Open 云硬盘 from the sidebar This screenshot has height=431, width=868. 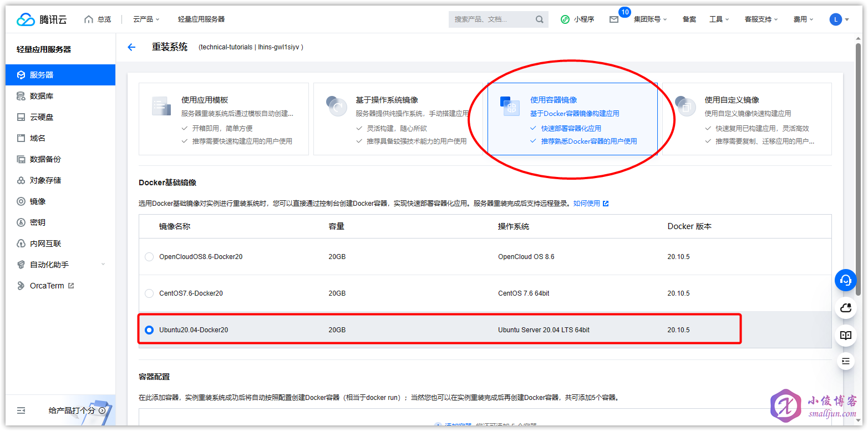pos(60,117)
